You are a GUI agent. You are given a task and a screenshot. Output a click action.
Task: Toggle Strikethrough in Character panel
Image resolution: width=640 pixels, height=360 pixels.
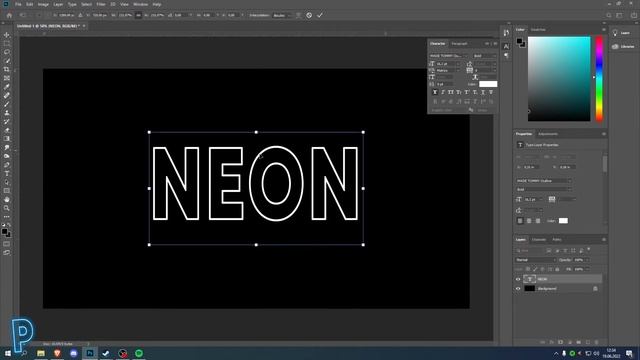pos(491,92)
